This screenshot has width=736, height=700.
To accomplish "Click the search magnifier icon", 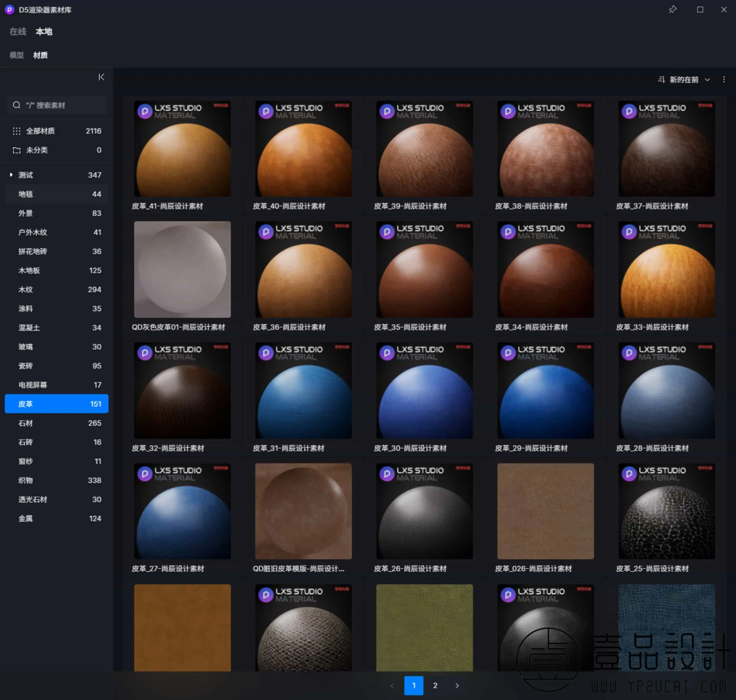I will point(16,105).
